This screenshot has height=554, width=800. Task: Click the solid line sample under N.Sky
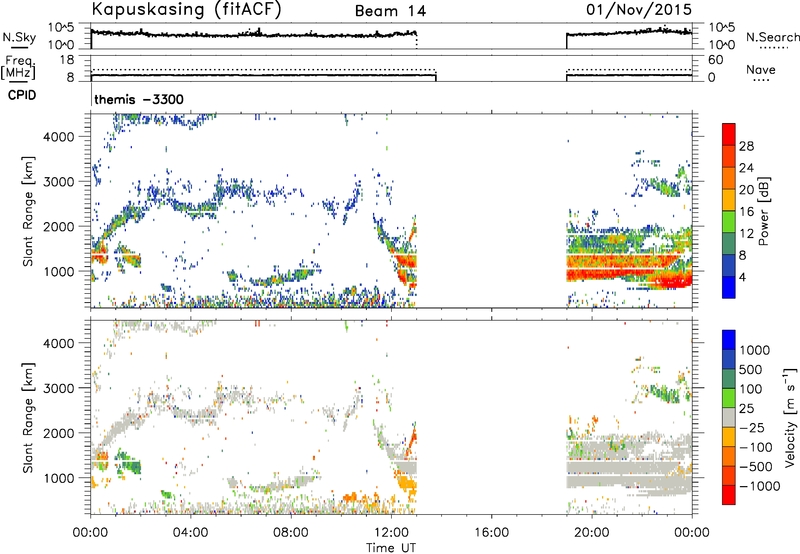[19, 47]
